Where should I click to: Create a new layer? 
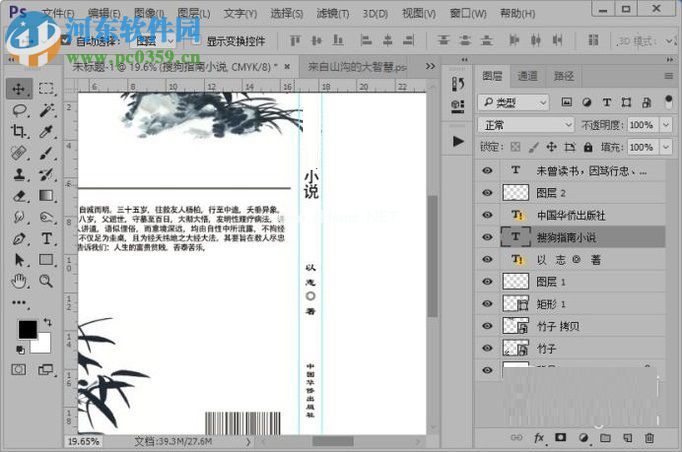pyautogui.click(x=627, y=438)
